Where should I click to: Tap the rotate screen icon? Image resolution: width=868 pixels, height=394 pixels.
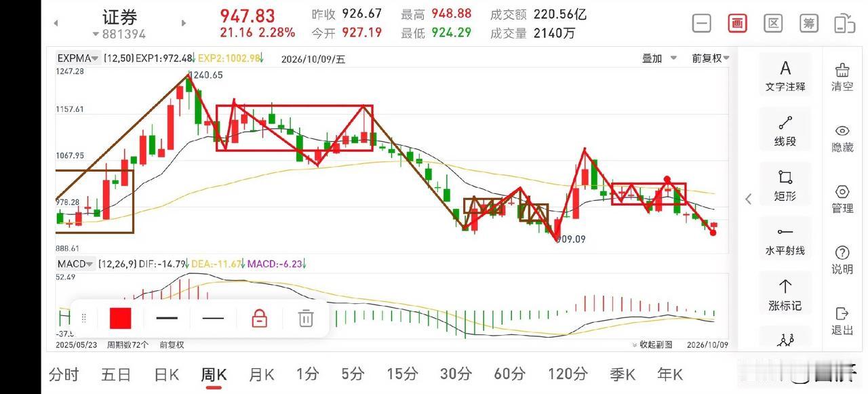coord(844,23)
